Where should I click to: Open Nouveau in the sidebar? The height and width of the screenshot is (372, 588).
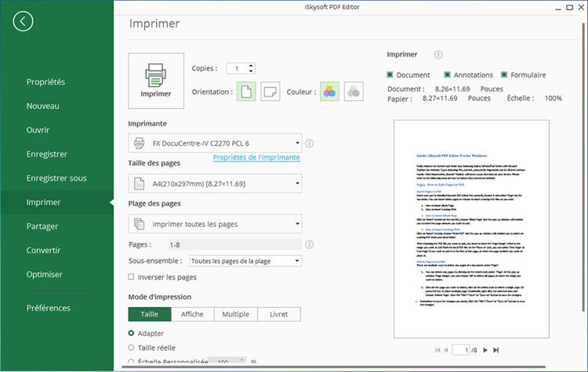click(x=43, y=106)
